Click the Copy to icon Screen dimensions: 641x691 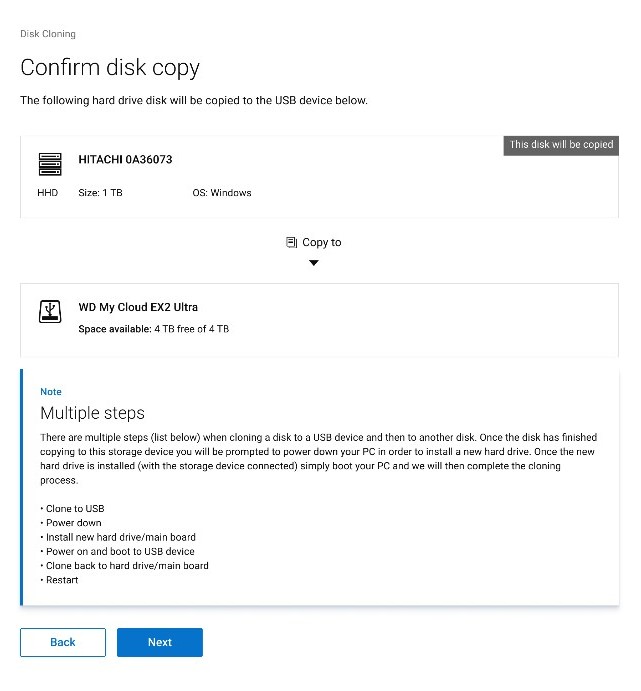click(x=291, y=242)
